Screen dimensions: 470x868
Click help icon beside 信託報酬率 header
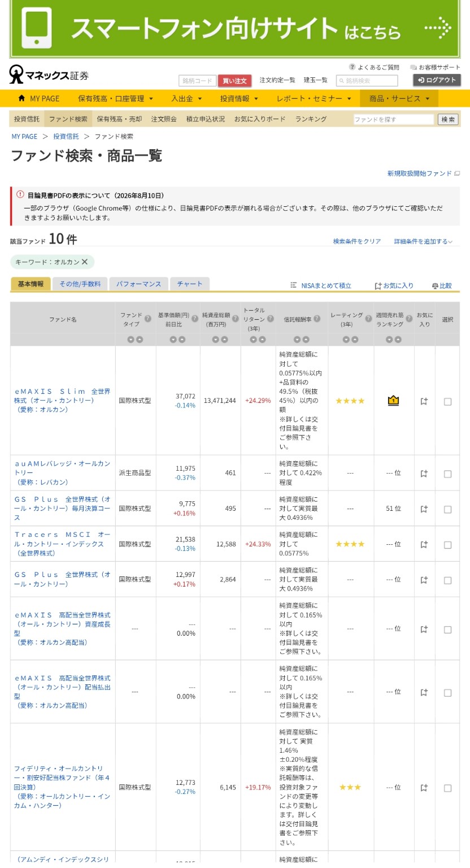[x=317, y=319]
